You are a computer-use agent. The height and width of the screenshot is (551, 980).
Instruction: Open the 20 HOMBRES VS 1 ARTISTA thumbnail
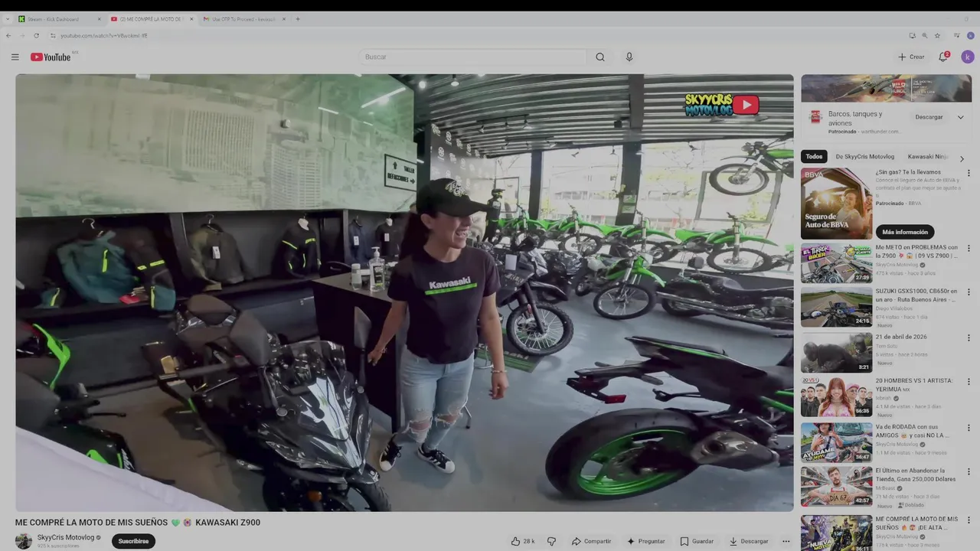coord(836,397)
